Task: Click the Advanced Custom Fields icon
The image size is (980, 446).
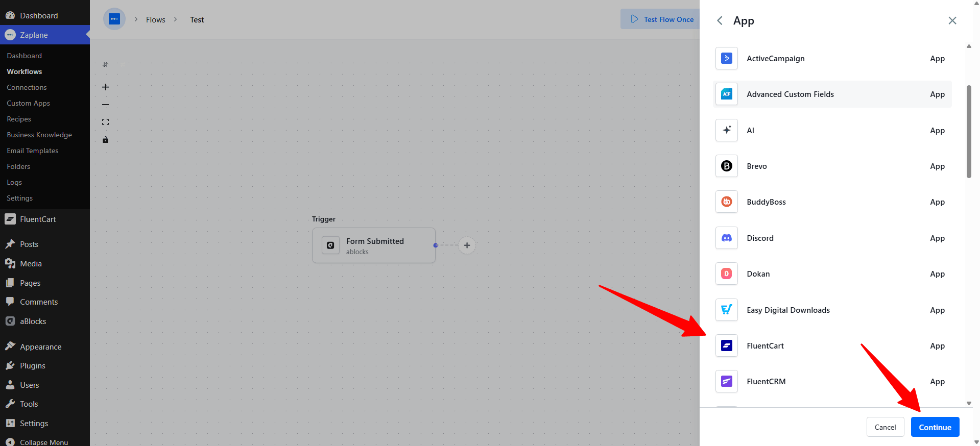Action: 726,94
